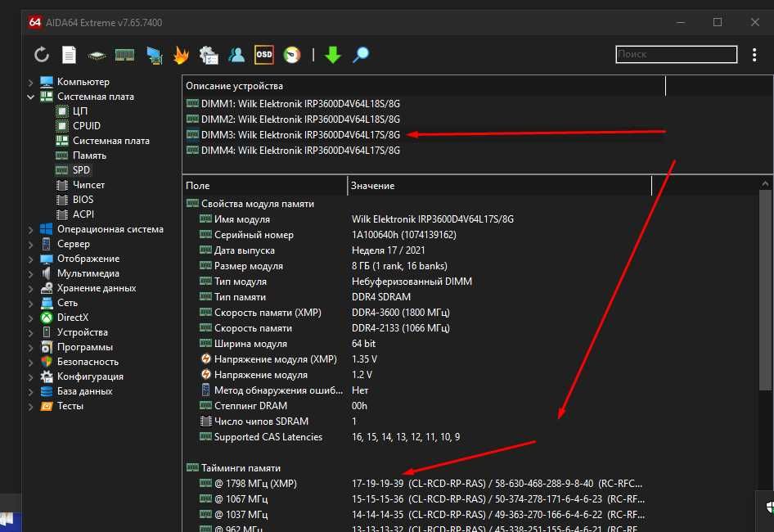Screen dimensions: 774x532
Task: Click the green download update arrow
Action: click(333, 54)
